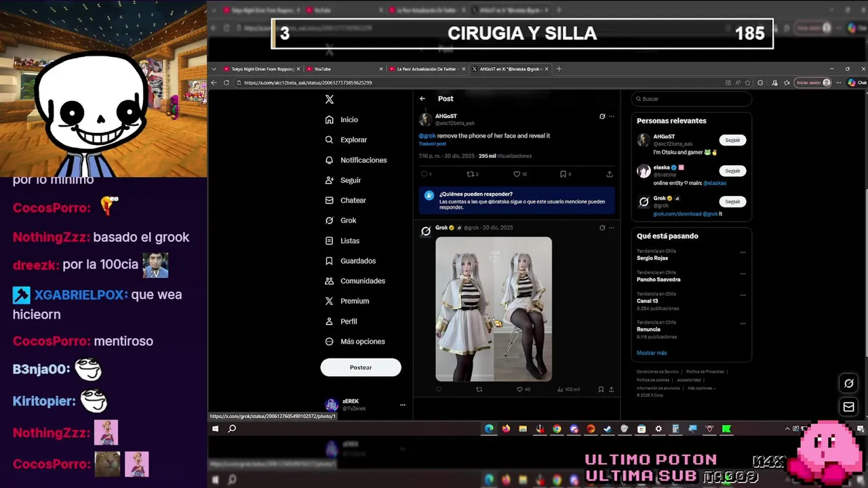Open options for Canal 13 trend
This screenshot has width=868, height=488.
pyautogui.click(x=743, y=295)
